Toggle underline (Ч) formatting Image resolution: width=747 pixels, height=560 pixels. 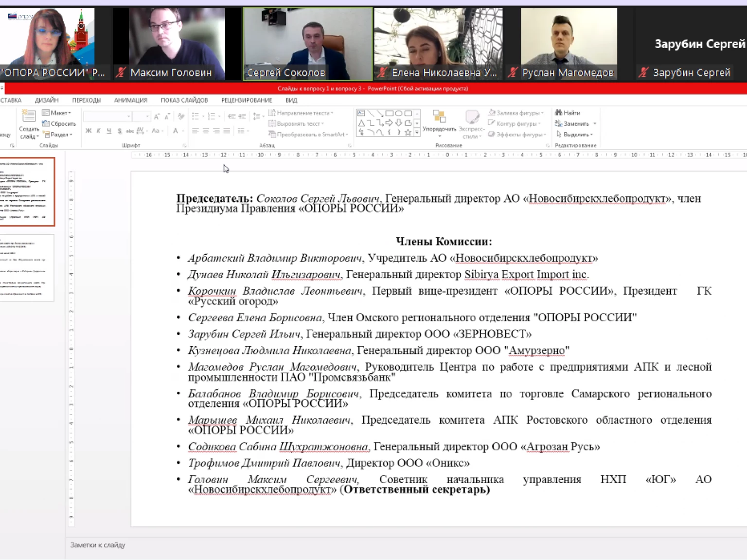[109, 131]
